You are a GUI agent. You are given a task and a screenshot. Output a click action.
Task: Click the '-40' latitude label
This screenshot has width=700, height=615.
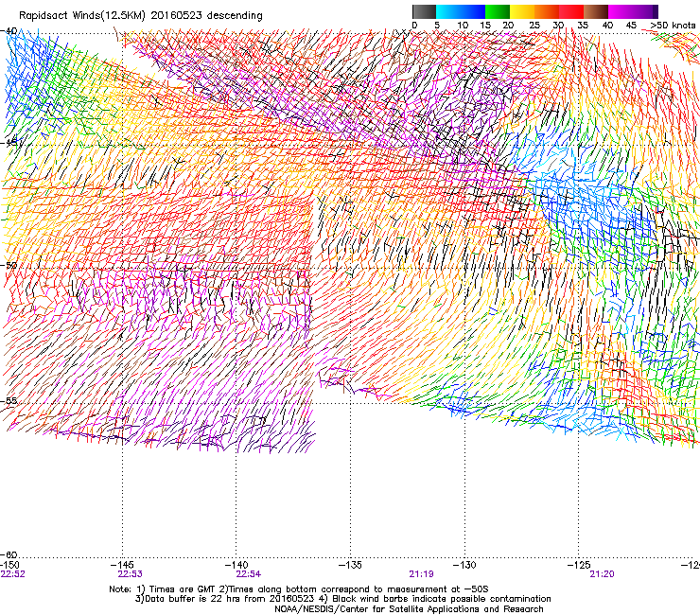pos(9,31)
